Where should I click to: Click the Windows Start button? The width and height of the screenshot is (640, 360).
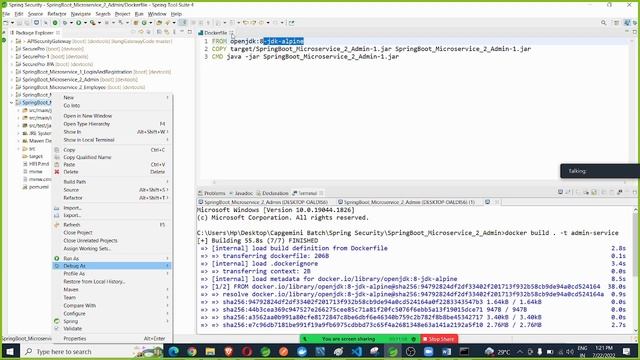click(x=10, y=351)
